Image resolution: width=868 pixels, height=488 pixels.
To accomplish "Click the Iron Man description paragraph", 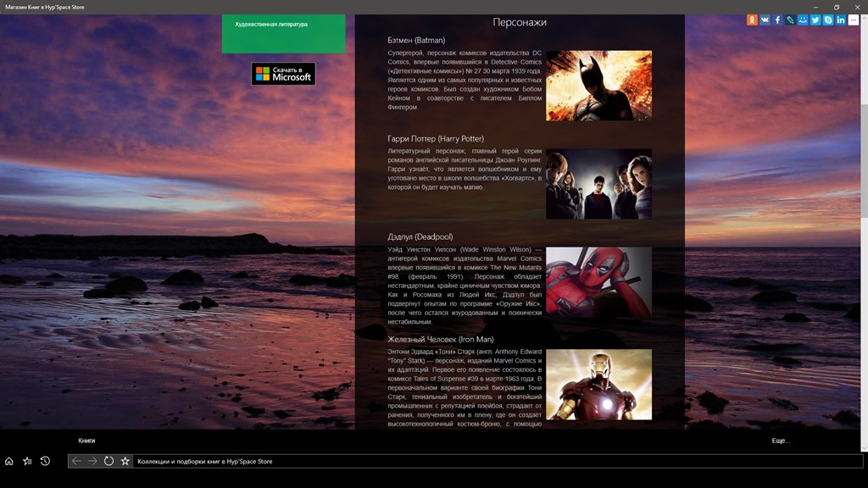I will pyautogui.click(x=465, y=388).
